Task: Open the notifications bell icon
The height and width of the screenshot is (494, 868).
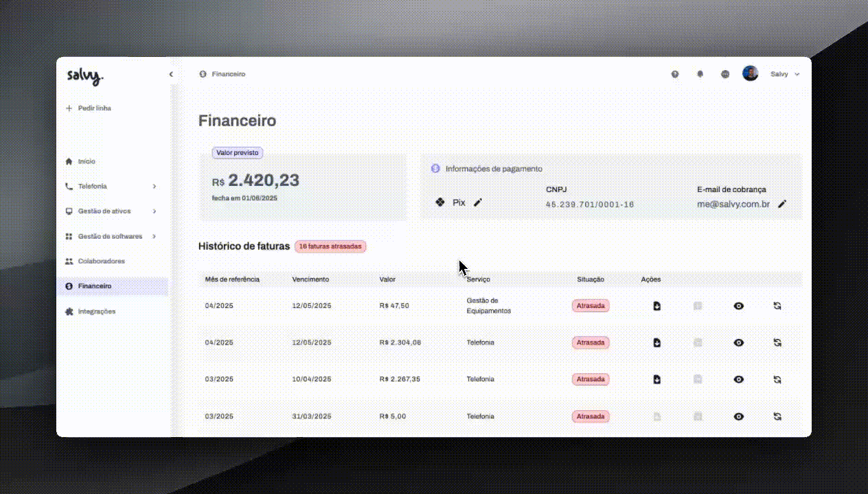Action: tap(700, 74)
